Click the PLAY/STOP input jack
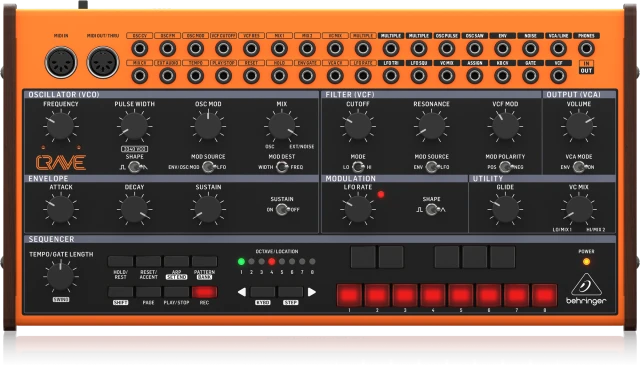 click(x=223, y=76)
